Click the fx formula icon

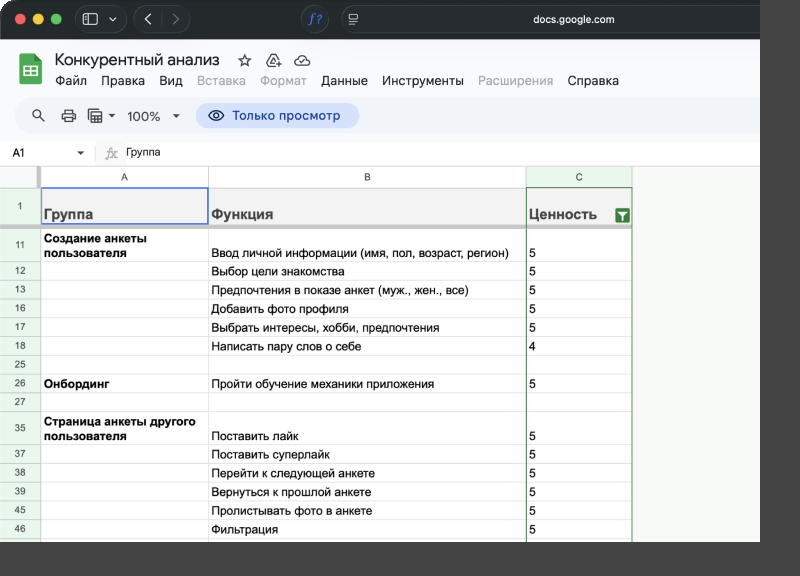pos(111,153)
